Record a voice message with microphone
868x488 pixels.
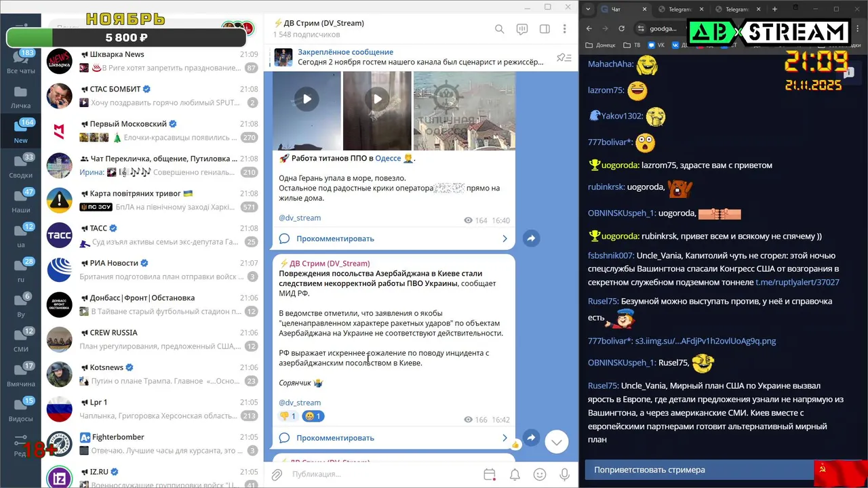click(564, 474)
